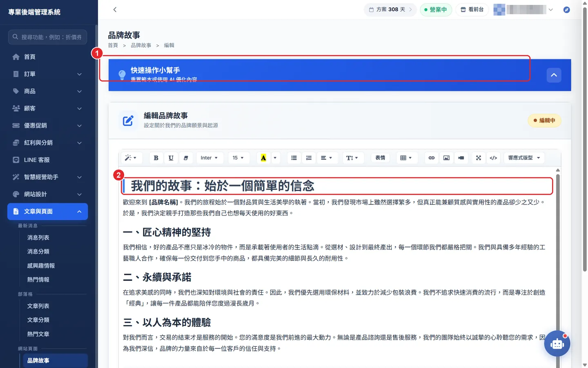Click the insert link icon
This screenshot has height=368, width=588.
click(432, 158)
